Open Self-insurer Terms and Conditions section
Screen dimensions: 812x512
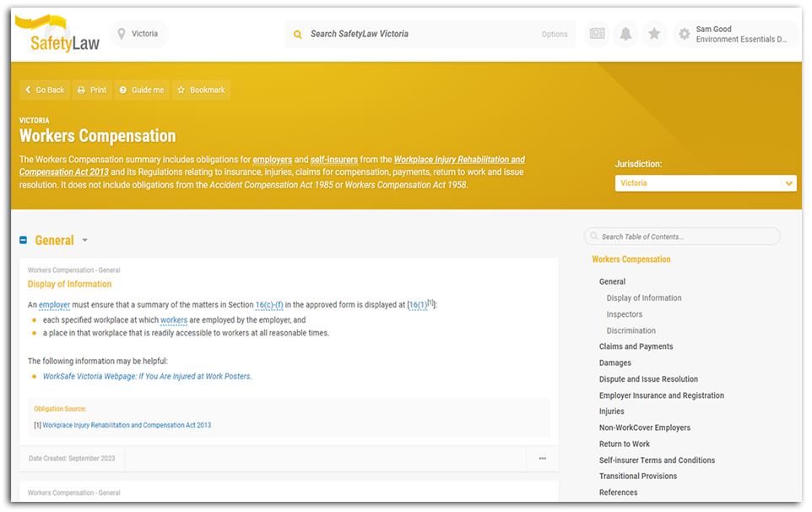click(657, 460)
